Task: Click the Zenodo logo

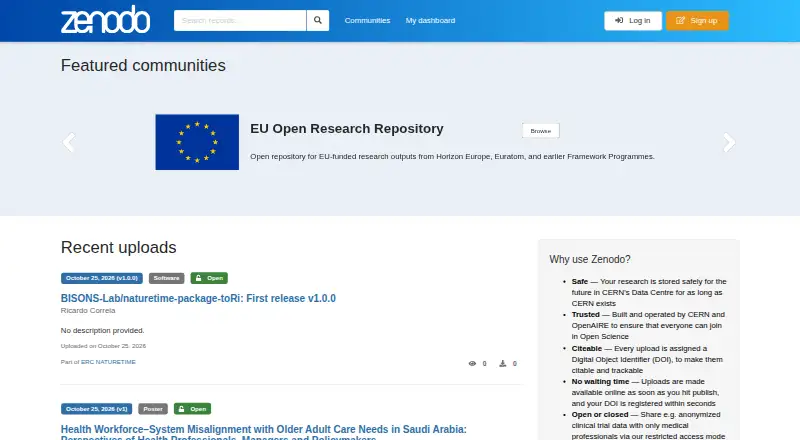Action: point(106,20)
